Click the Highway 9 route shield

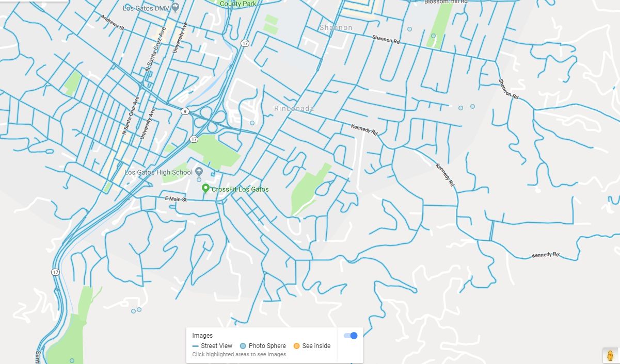coord(185,111)
